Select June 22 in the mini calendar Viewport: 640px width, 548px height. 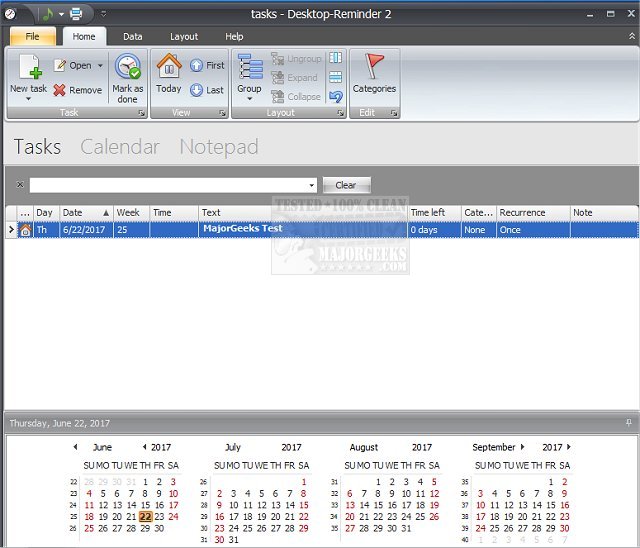click(145, 517)
